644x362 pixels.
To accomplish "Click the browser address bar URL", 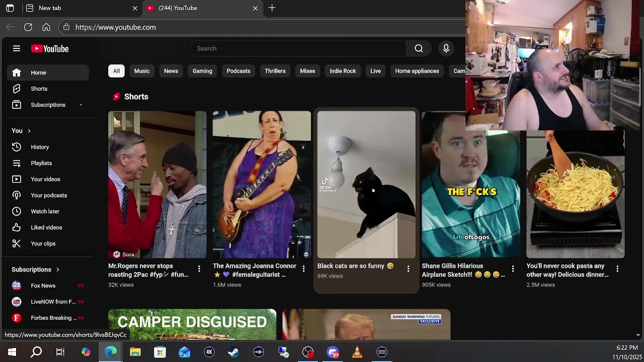I will 116,27.
